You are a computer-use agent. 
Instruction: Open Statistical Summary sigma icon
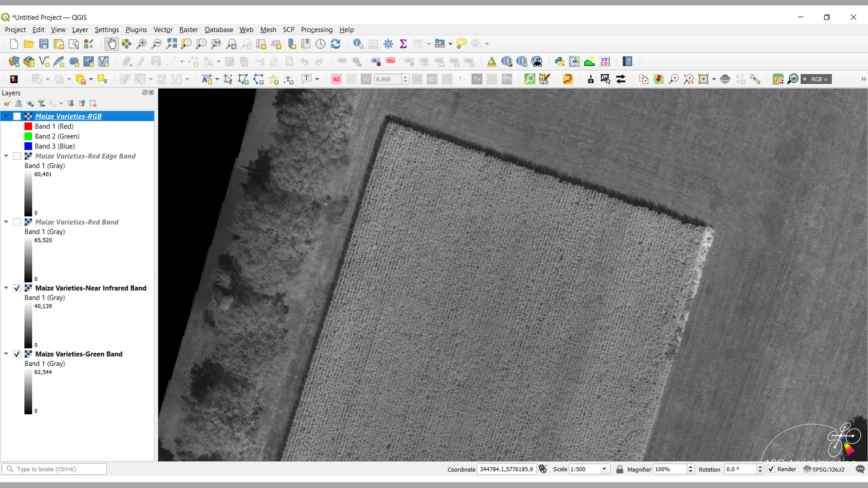coord(403,44)
